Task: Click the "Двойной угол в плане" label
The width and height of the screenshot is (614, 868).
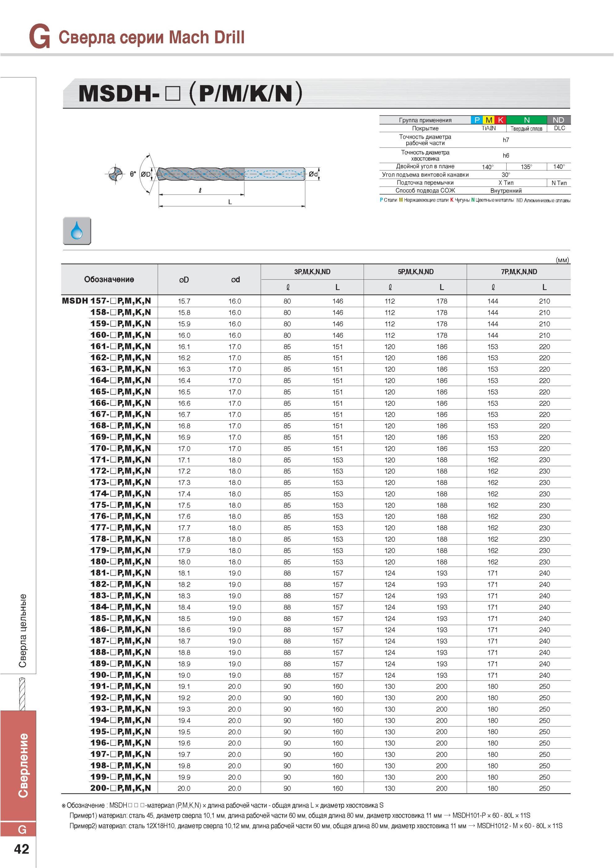Action: tap(425, 166)
